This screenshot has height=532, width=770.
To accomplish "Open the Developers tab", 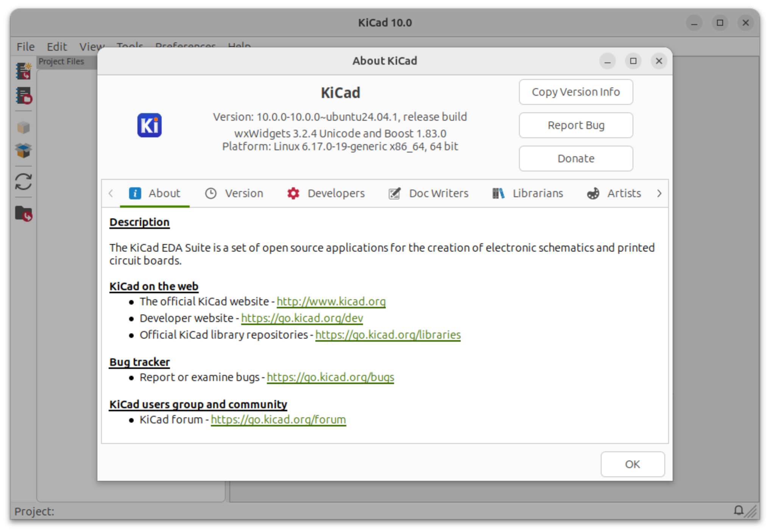I will (x=326, y=193).
